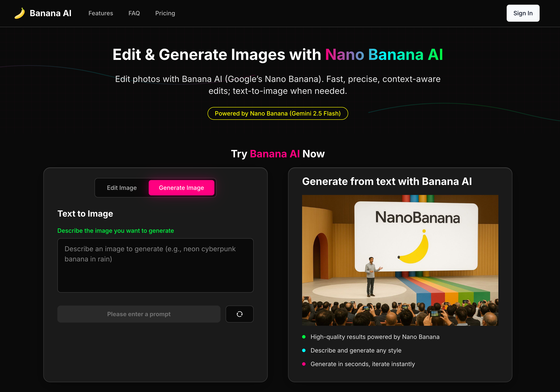Open the FAQ section
Viewport: 560px width, 392px height.
tap(134, 13)
